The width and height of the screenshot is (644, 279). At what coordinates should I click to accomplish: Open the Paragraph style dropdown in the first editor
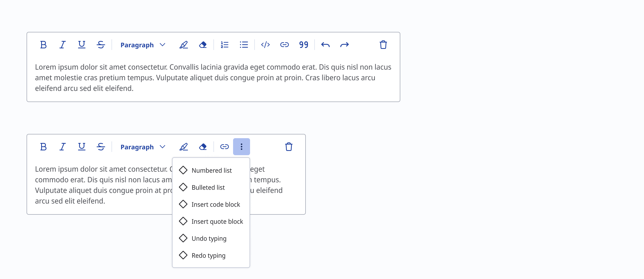142,45
